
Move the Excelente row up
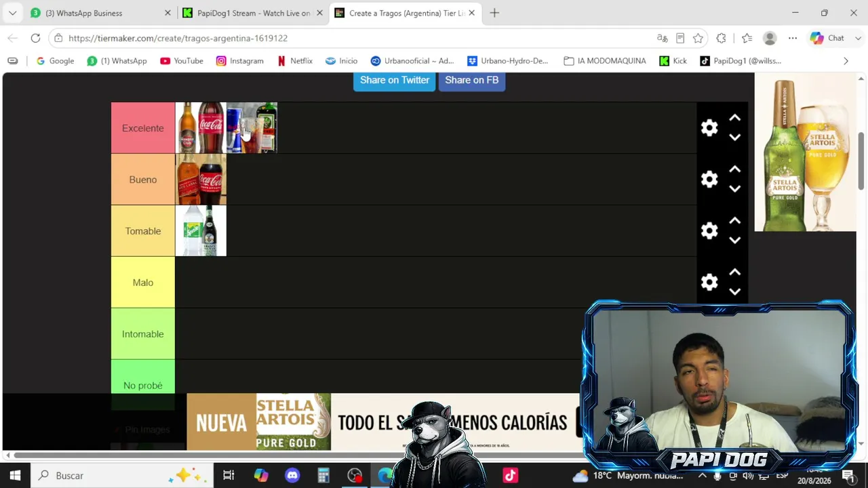734,118
